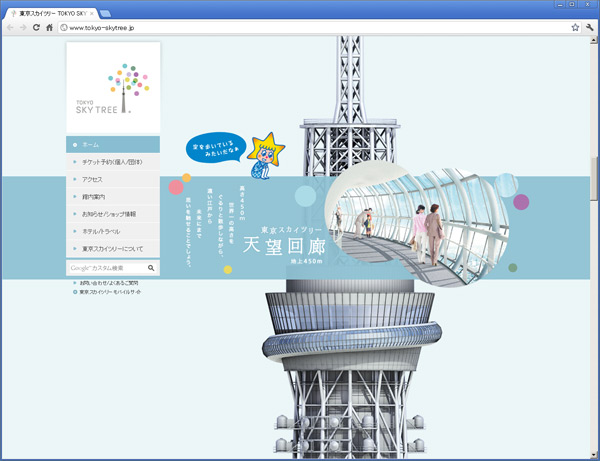Click the vertical scrollbar thumb

[x=593, y=178]
